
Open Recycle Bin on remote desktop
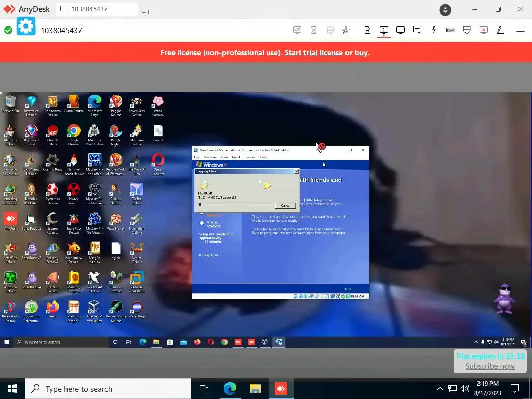[10, 104]
